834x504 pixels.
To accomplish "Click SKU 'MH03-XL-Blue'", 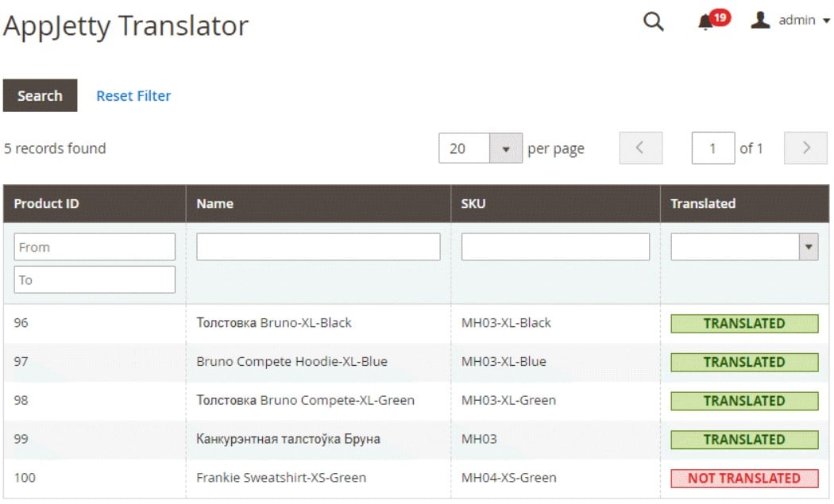I will (504, 361).
